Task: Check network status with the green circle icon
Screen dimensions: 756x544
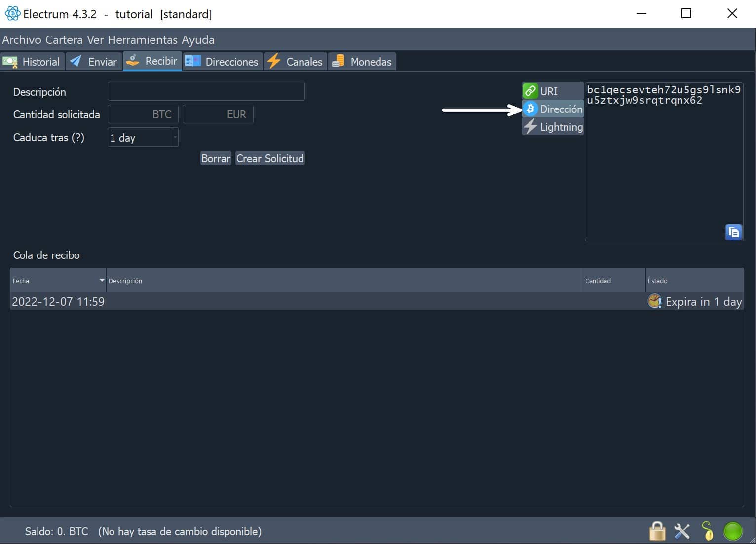Action: (732, 531)
